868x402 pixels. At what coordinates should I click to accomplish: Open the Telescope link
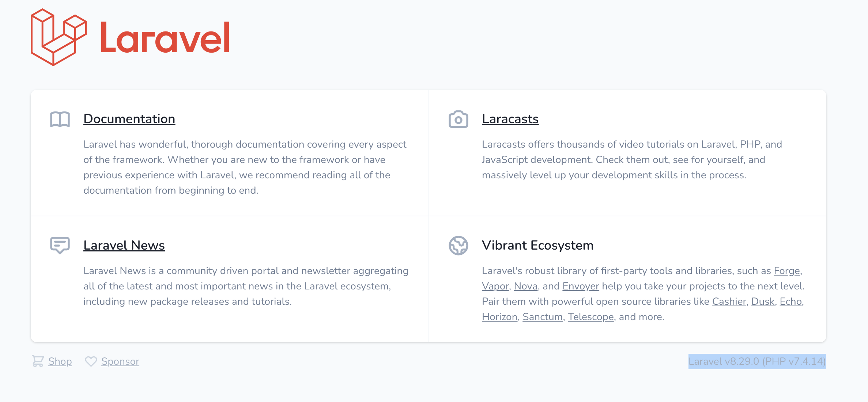(x=590, y=317)
